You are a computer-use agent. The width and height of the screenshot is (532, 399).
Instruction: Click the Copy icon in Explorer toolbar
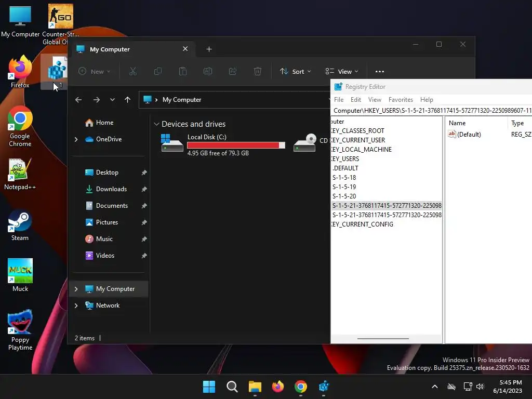(158, 71)
